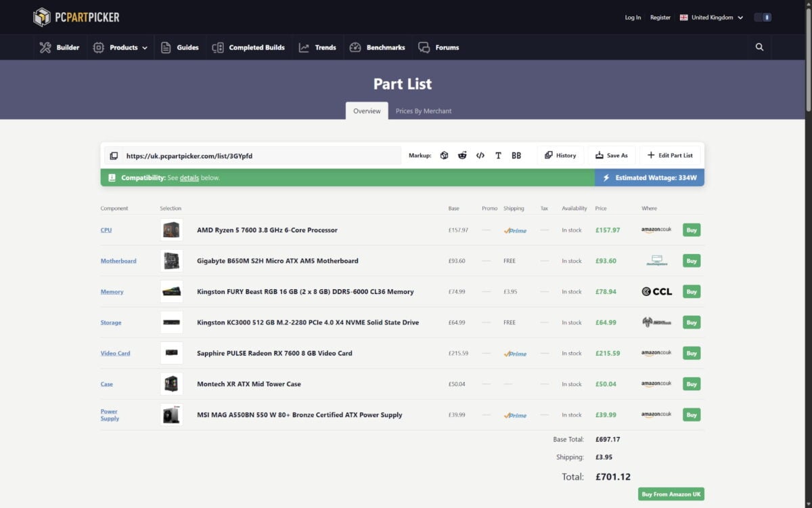Expand the Products menu
The width and height of the screenshot is (812, 508).
[120, 47]
